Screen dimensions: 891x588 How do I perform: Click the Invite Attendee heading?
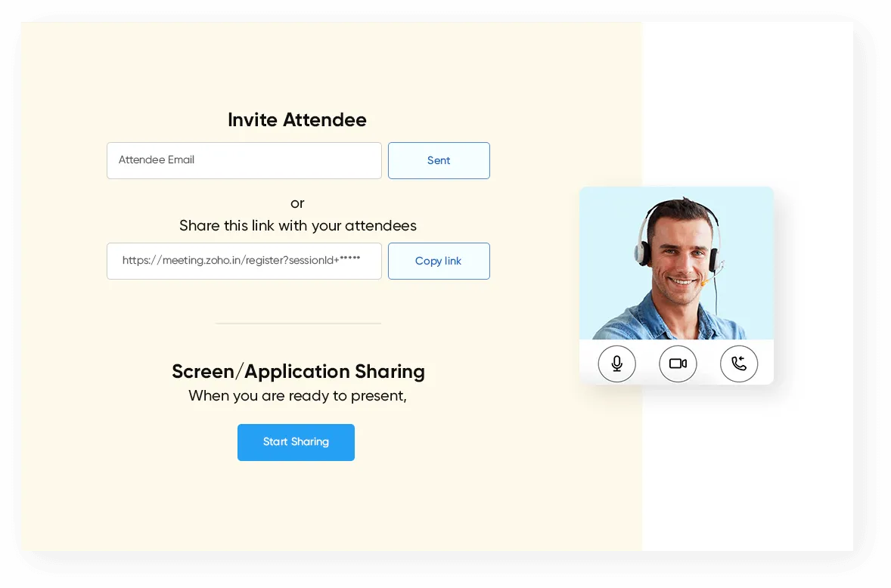click(297, 119)
